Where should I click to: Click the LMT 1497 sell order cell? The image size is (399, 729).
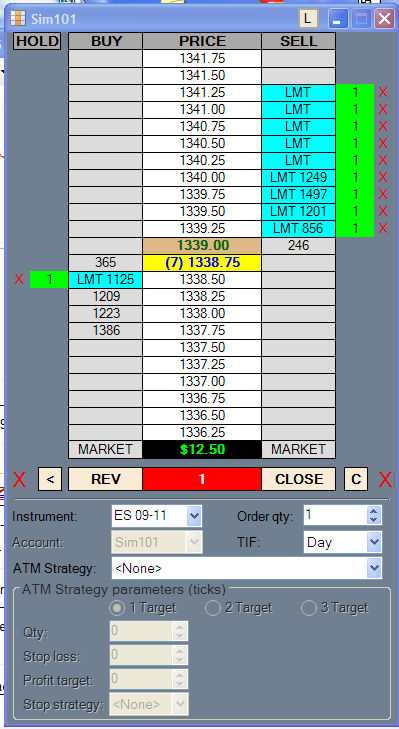299,194
